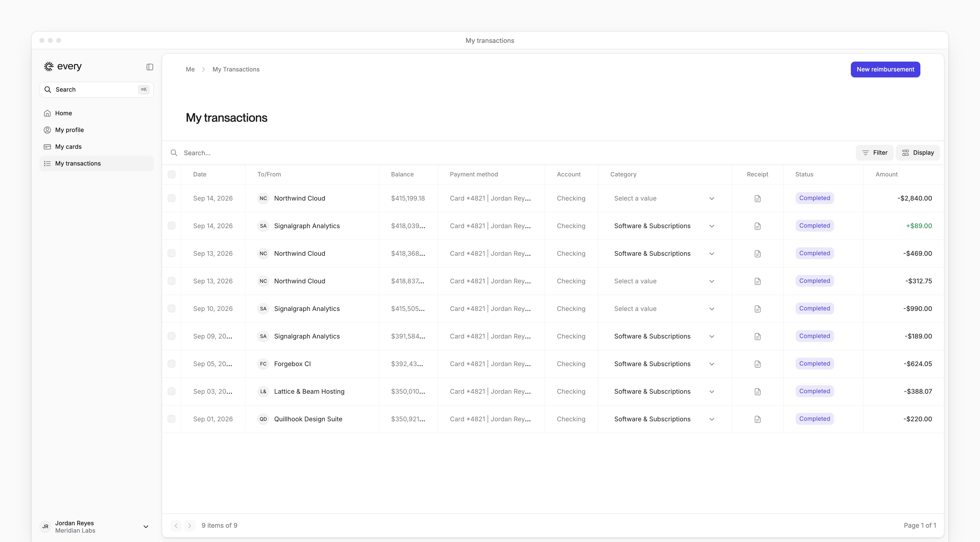
Task: Open Home in sidebar
Action: tap(97, 113)
